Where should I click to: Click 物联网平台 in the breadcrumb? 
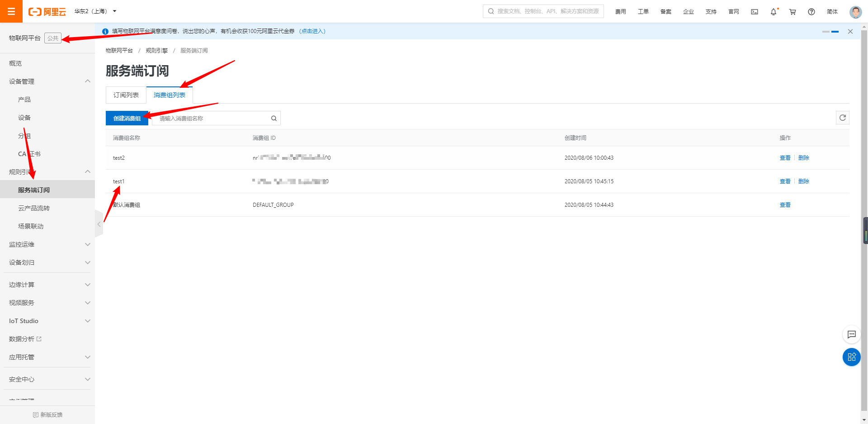click(x=119, y=51)
